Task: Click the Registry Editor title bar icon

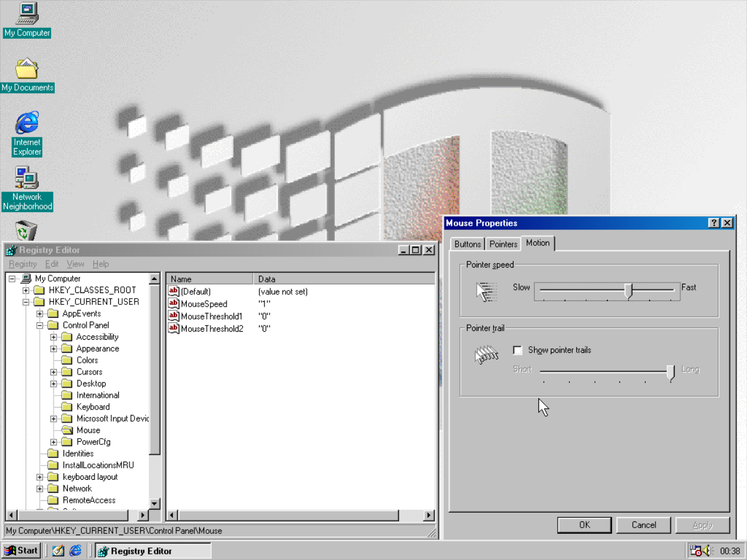Action: pyautogui.click(x=11, y=250)
